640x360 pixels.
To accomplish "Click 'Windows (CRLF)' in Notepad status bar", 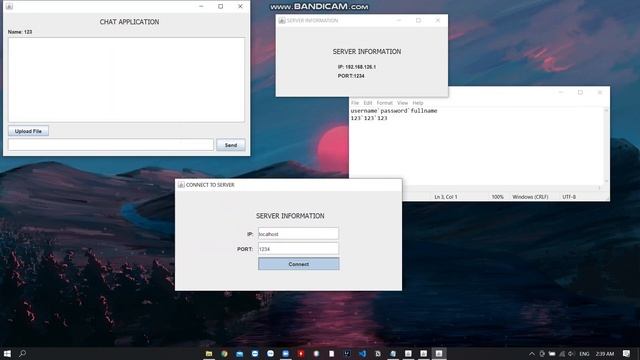I will [x=530, y=197].
